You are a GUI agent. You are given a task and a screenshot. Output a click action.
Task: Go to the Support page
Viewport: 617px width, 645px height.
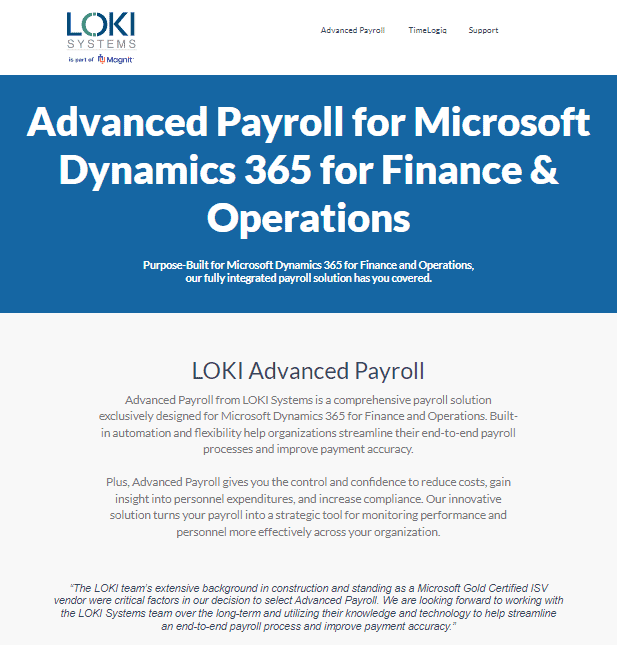[x=483, y=30]
